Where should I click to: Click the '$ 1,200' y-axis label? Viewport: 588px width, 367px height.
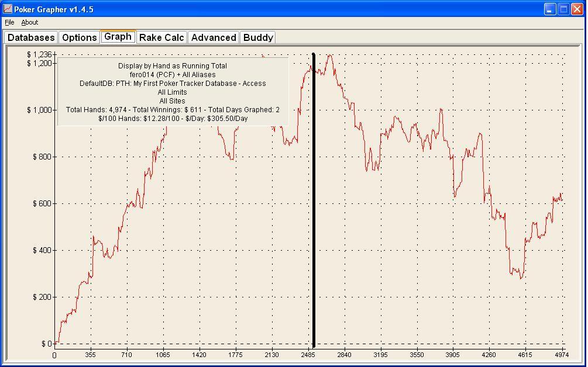click(x=39, y=63)
